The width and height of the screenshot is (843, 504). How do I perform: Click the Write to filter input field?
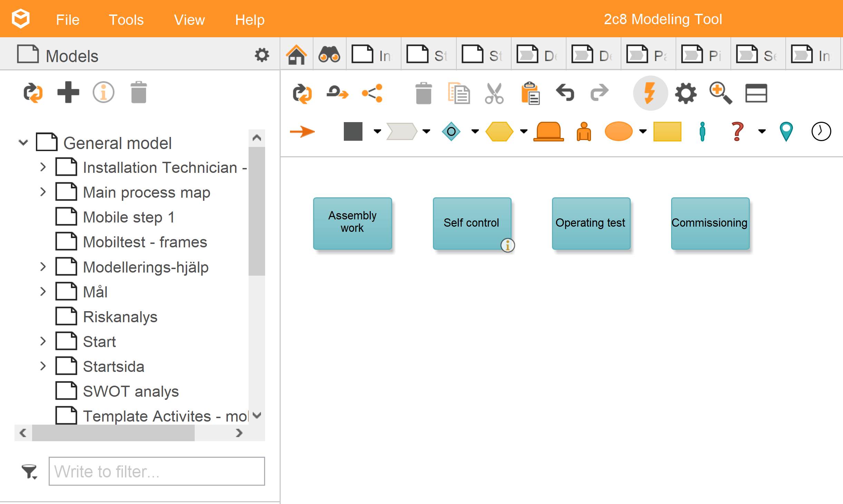pos(156,471)
